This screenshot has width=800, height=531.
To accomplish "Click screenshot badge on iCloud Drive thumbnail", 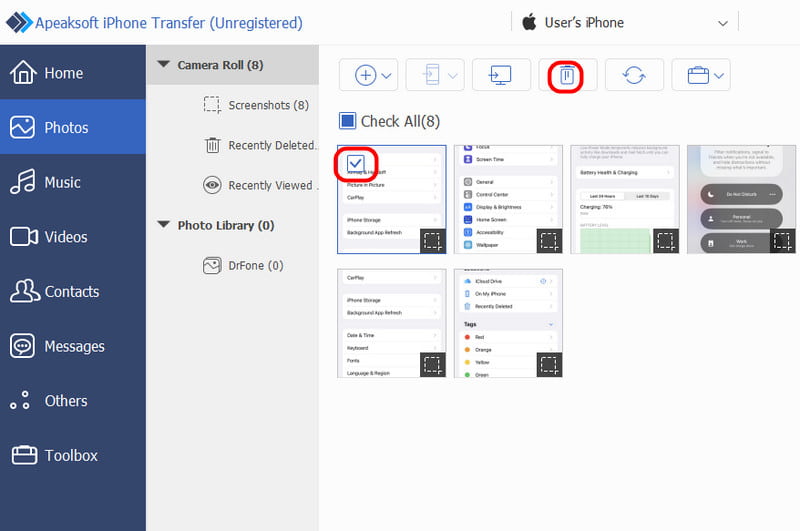I will point(549,365).
